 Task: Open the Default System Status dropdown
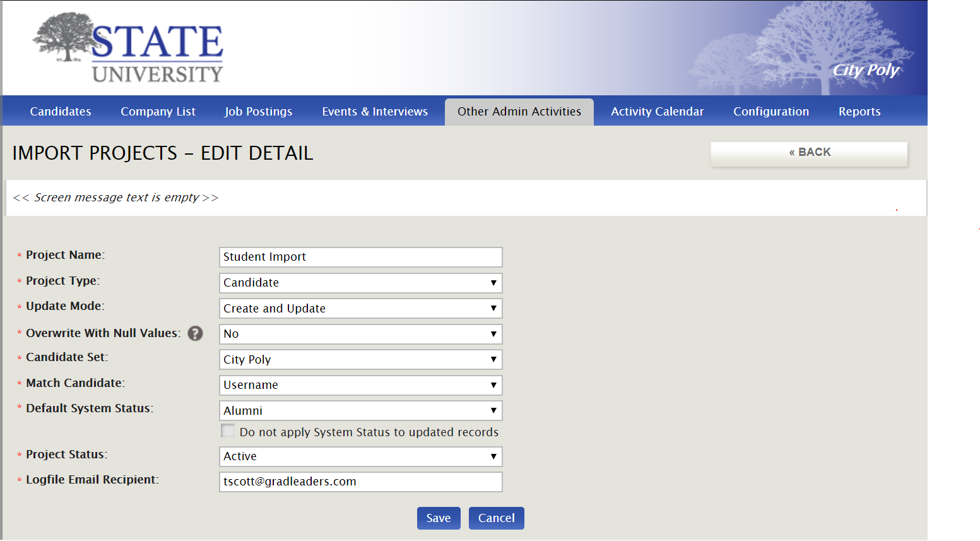(361, 410)
